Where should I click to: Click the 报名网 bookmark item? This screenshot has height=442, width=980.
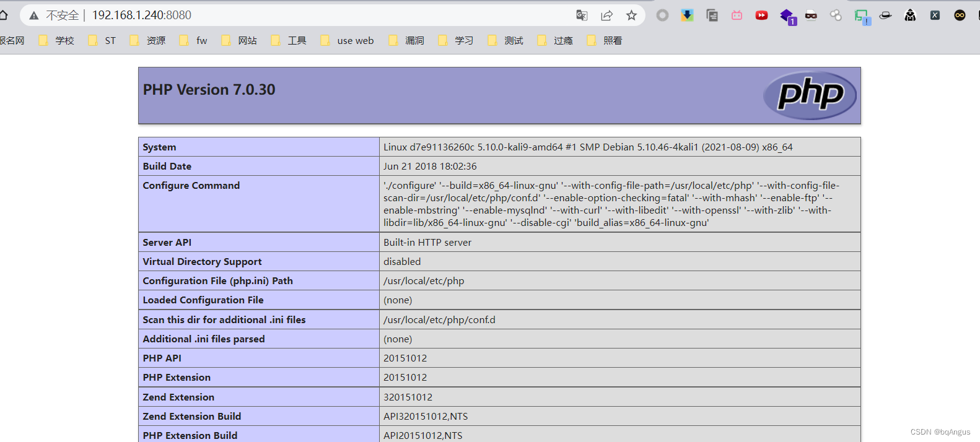pyautogui.click(x=12, y=40)
